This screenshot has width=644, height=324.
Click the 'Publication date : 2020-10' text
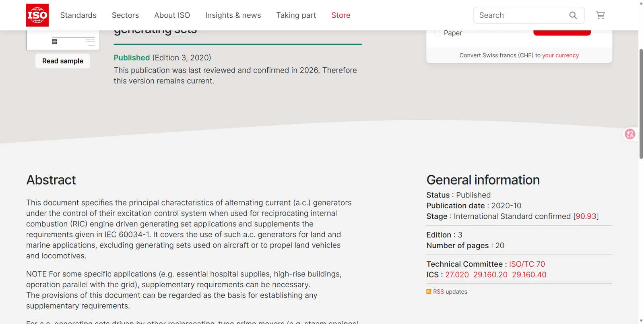474,206
